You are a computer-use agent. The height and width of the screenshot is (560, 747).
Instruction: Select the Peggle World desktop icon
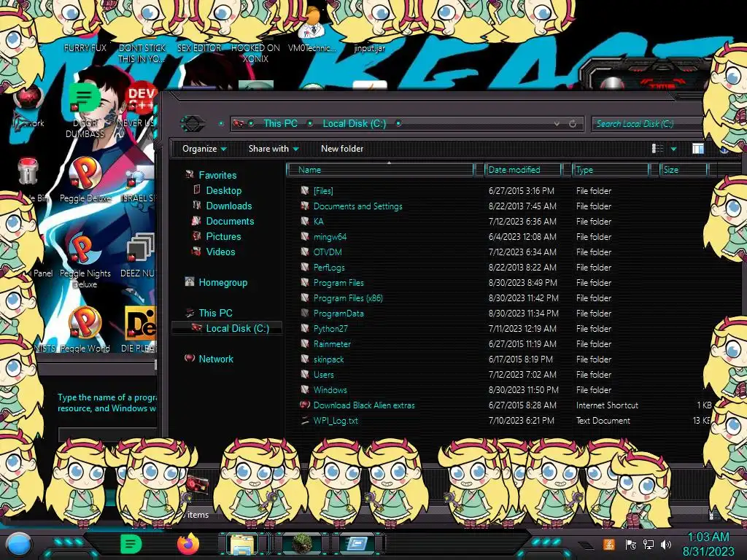tap(85, 330)
